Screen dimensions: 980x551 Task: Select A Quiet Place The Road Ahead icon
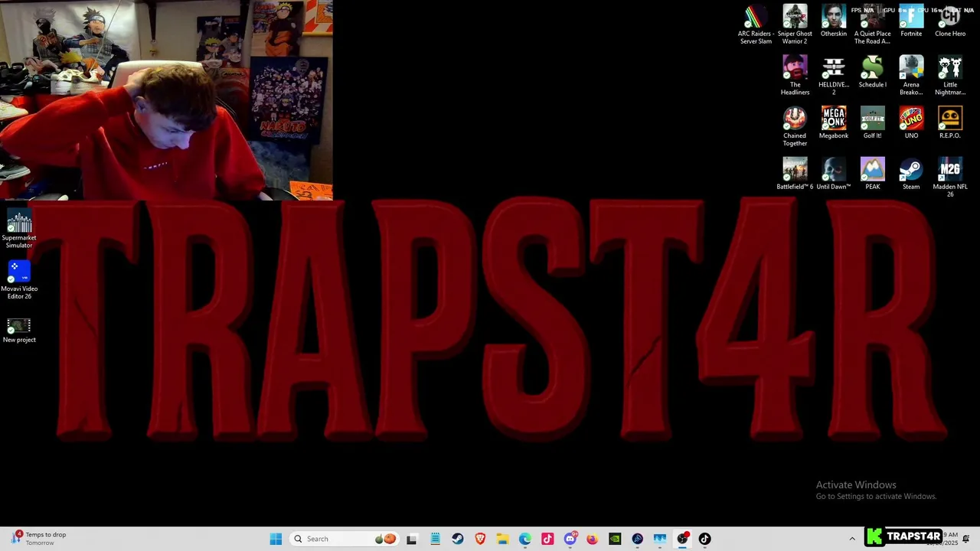pos(873,24)
